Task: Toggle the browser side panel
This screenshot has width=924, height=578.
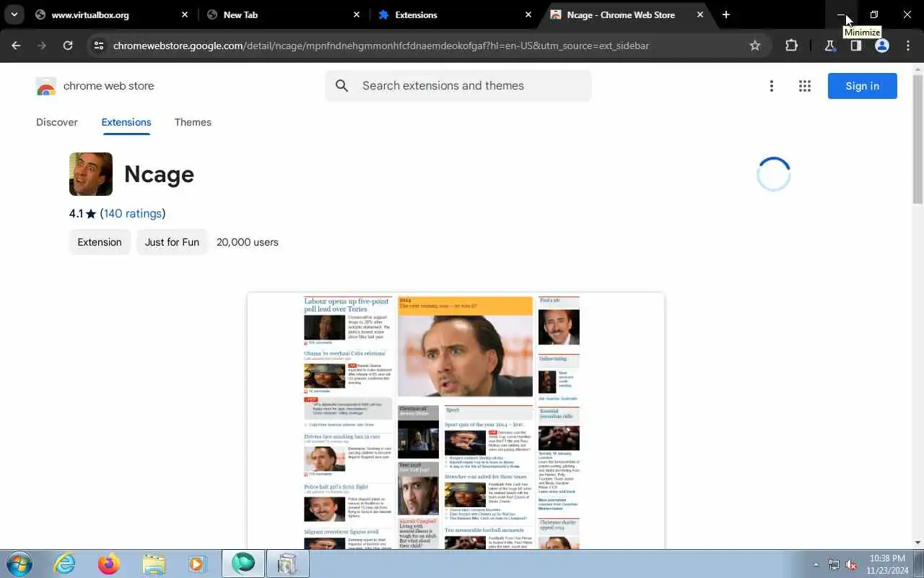Action: click(x=856, y=46)
